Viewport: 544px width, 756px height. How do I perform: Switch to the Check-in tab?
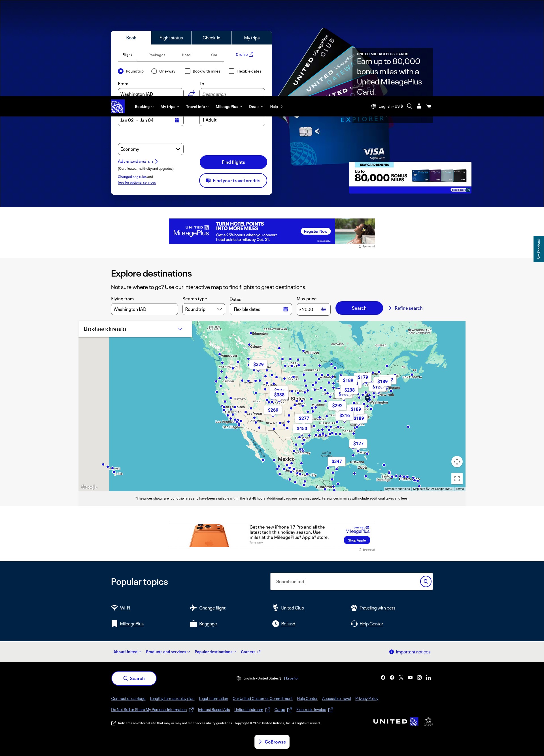[211, 38]
